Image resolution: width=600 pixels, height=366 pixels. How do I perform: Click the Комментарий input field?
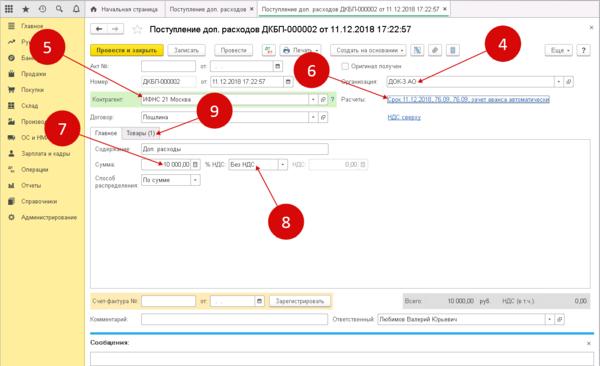coord(234,319)
